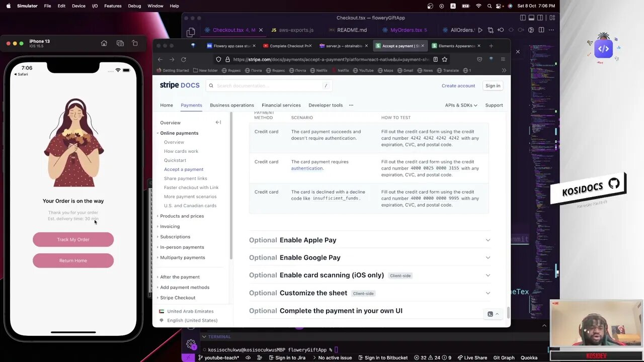Close the Checkout.tsx editor tab
The image size is (644, 362).
click(261, 30)
